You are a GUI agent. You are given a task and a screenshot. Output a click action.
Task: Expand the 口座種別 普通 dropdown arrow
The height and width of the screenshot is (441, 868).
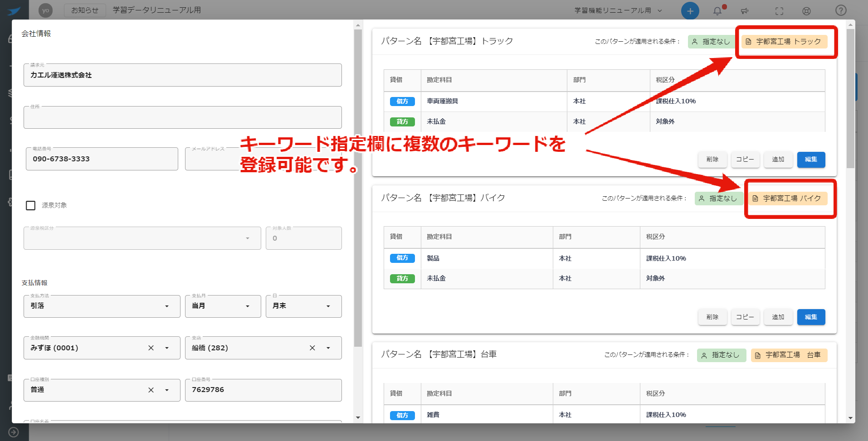(167, 390)
